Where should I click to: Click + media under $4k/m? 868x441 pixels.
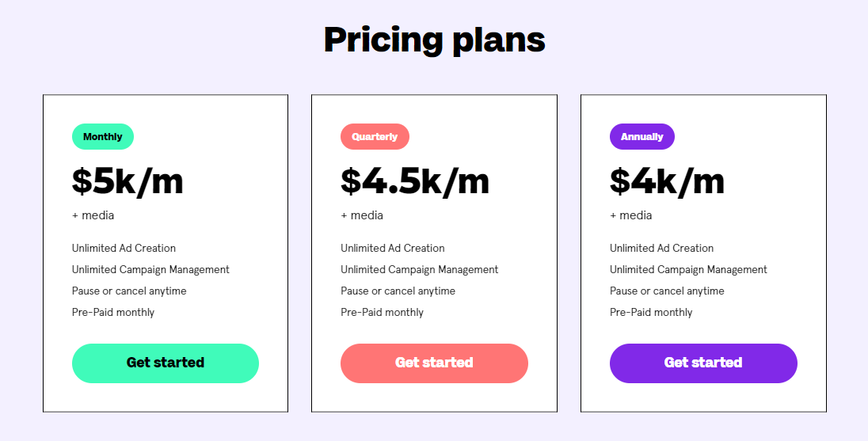point(630,215)
